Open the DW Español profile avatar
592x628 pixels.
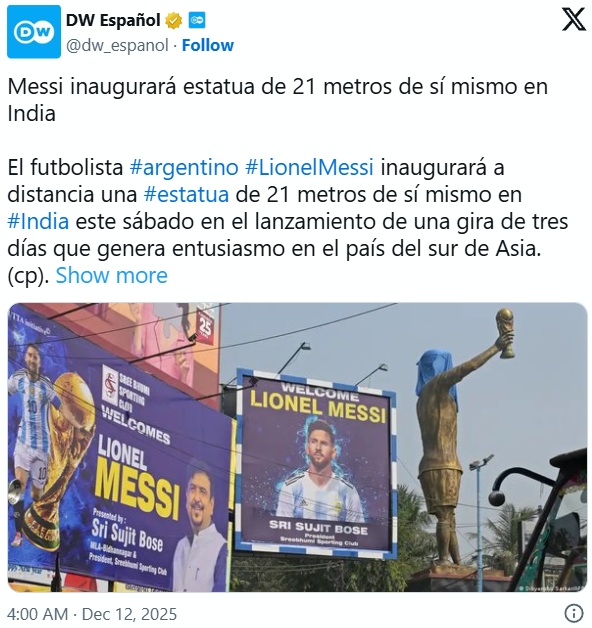[x=34, y=32]
